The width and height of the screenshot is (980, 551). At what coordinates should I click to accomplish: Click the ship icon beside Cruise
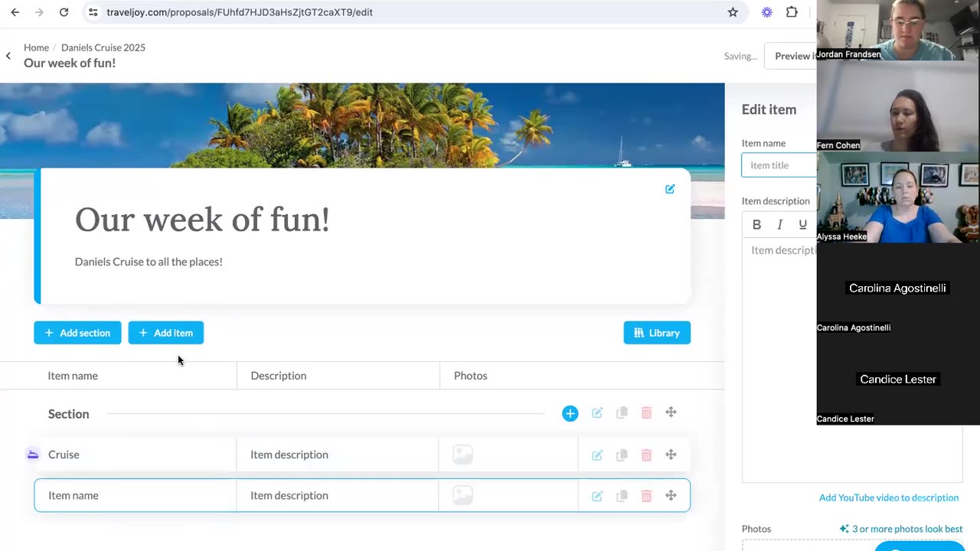[32, 455]
